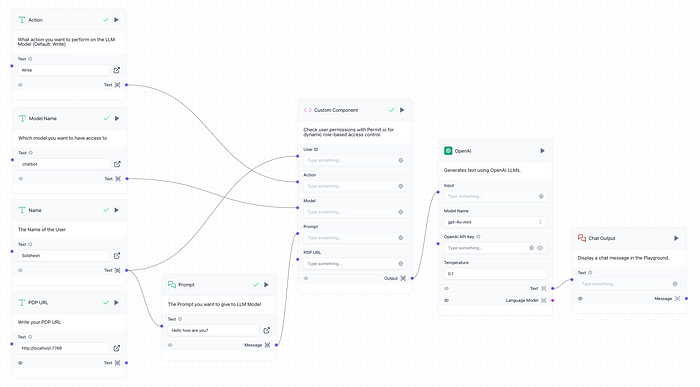Click the Name input containing Siddhesh
This screenshot has height=387, width=700.
pyautogui.click(x=63, y=256)
